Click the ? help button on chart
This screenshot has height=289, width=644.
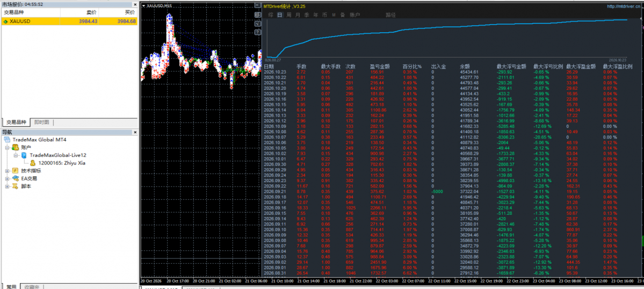tap(257, 32)
